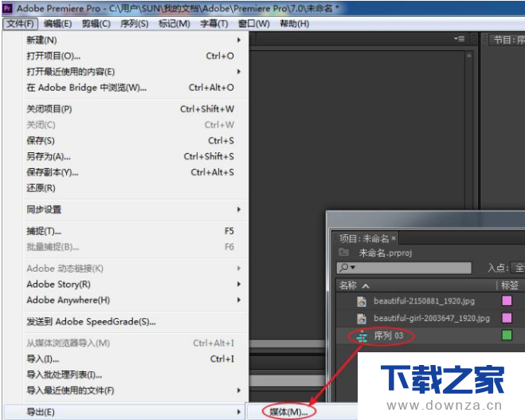This screenshot has height=420, width=525.
Task: Choose 导入批处理列表(I)... entry
Action: [134, 375]
